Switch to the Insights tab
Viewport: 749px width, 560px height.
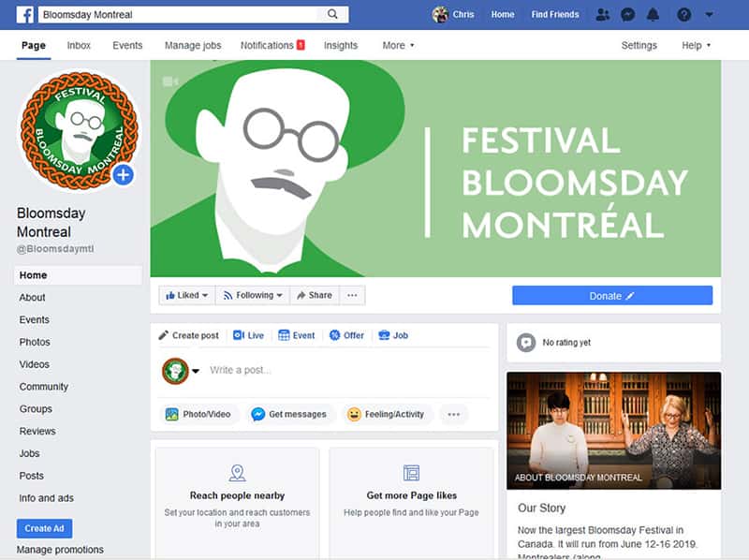click(341, 45)
